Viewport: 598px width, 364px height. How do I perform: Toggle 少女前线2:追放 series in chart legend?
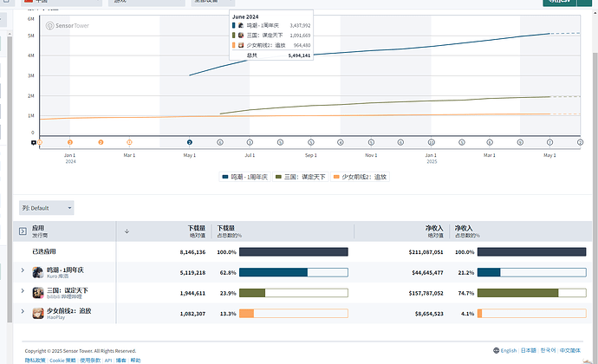pyautogui.click(x=360, y=177)
